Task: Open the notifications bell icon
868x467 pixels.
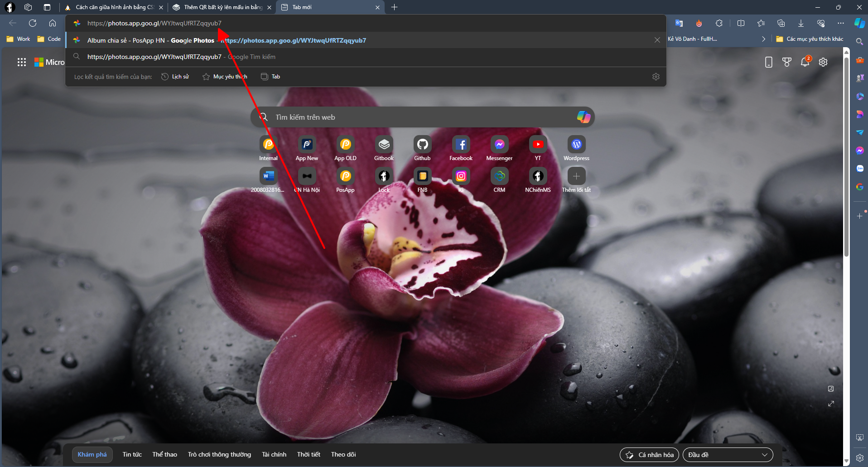Action: pyautogui.click(x=805, y=62)
